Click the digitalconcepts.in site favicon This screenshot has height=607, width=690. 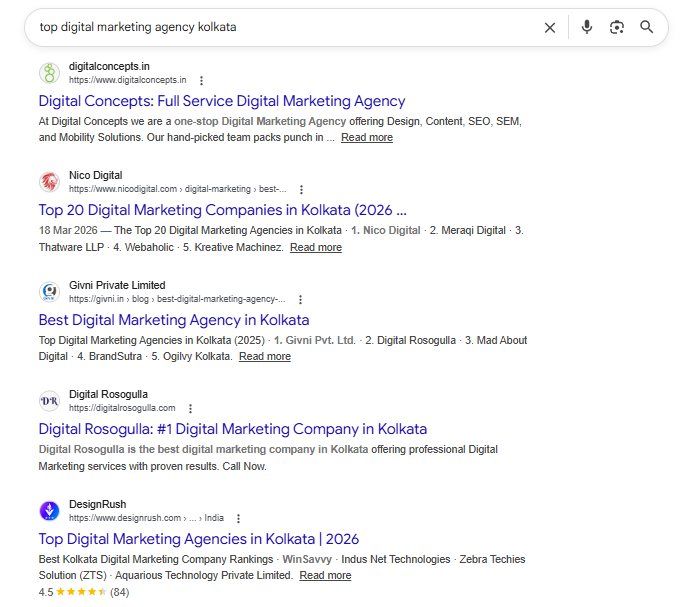(49, 73)
